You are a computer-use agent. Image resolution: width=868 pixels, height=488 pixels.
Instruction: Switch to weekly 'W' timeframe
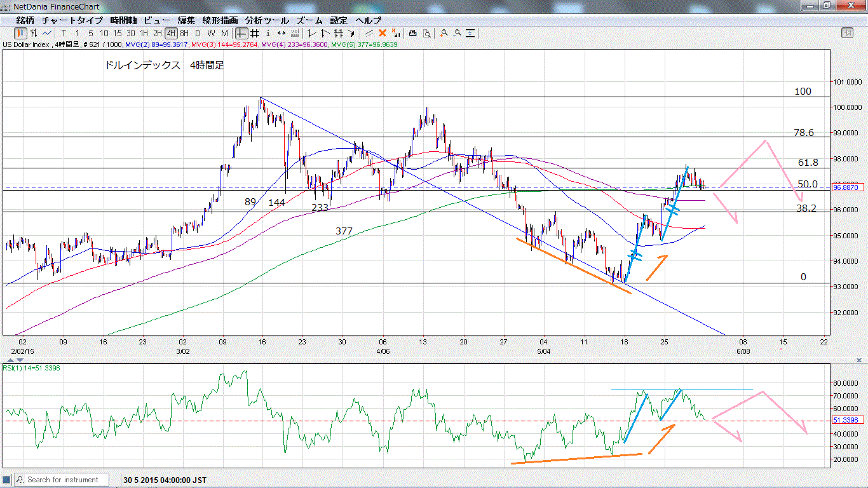pos(211,33)
